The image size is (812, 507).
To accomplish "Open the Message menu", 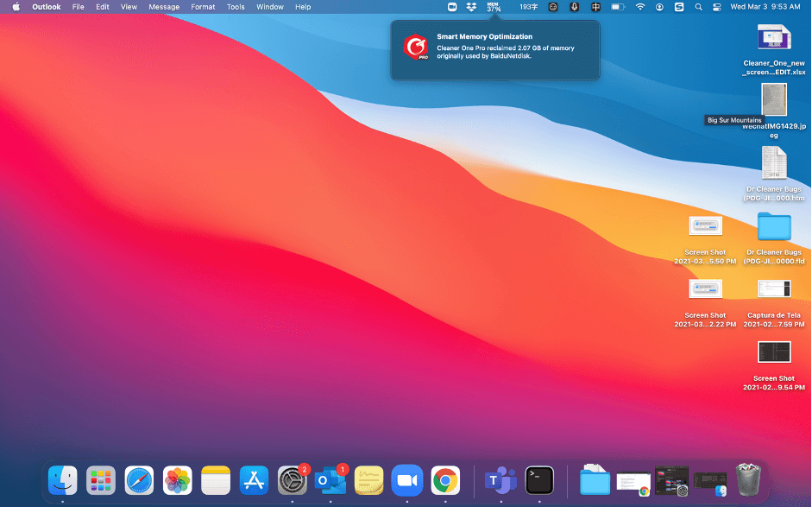I will coord(164,7).
